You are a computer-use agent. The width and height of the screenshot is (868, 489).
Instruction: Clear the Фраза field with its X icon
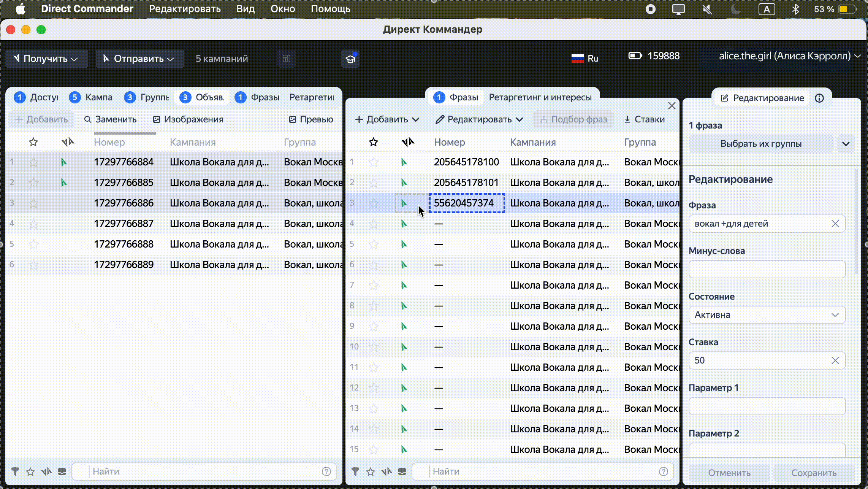point(835,224)
